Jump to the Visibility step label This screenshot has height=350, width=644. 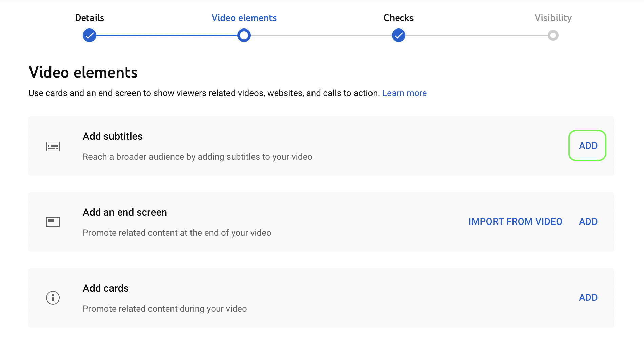pos(553,18)
